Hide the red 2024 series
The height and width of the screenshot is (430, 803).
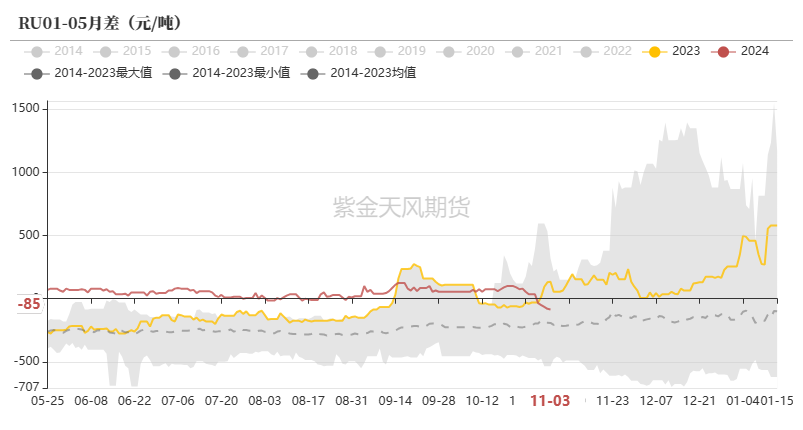tap(739, 51)
